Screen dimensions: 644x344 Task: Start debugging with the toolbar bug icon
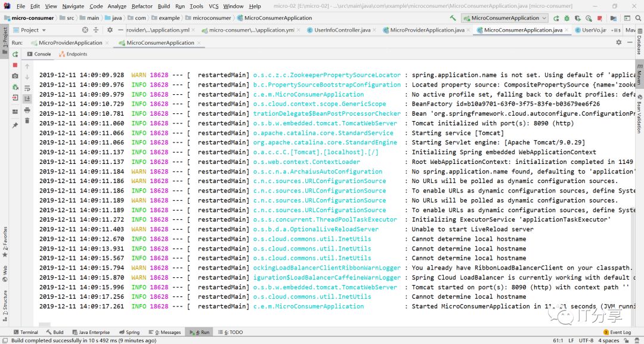(x=567, y=18)
